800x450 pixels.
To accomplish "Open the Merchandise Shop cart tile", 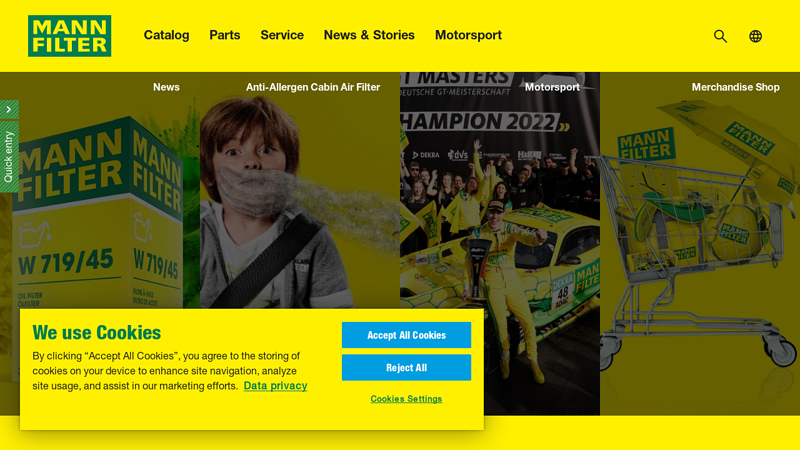I will click(x=700, y=243).
